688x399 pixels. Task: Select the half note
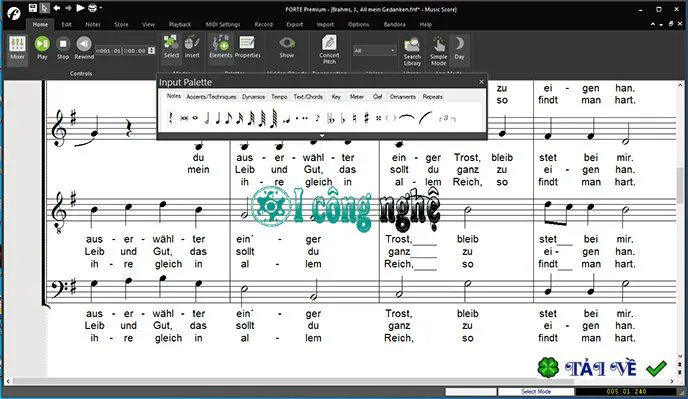point(207,118)
